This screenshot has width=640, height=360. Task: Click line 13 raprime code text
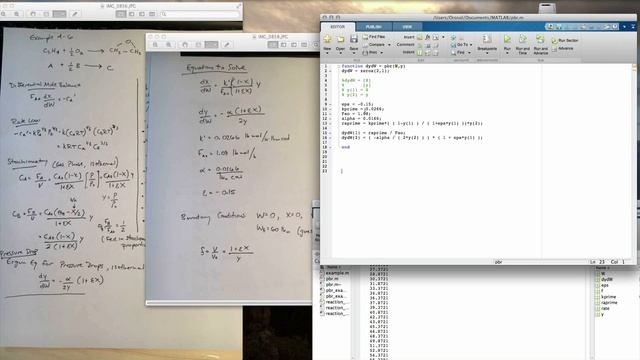(412, 123)
